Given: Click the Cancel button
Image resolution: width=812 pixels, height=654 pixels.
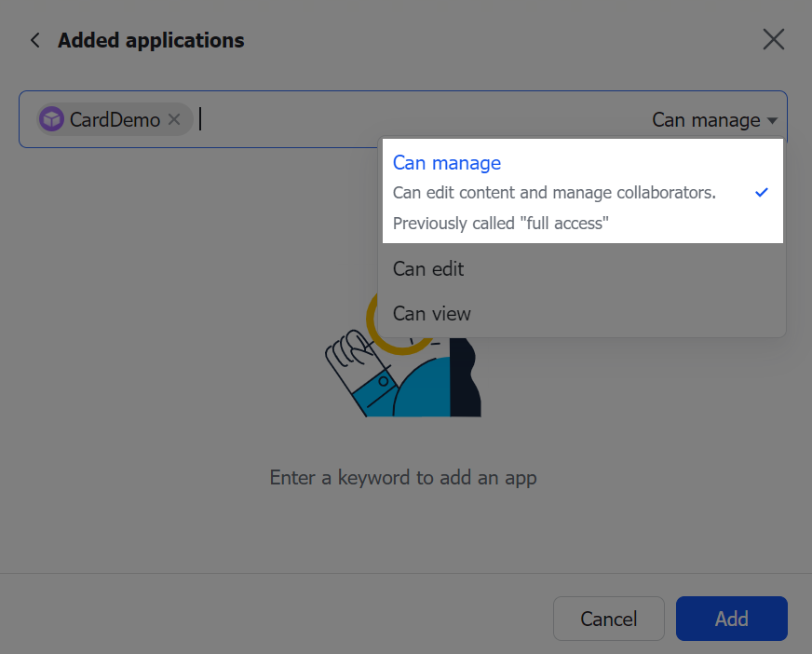Looking at the screenshot, I should click(x=608, y=619).
